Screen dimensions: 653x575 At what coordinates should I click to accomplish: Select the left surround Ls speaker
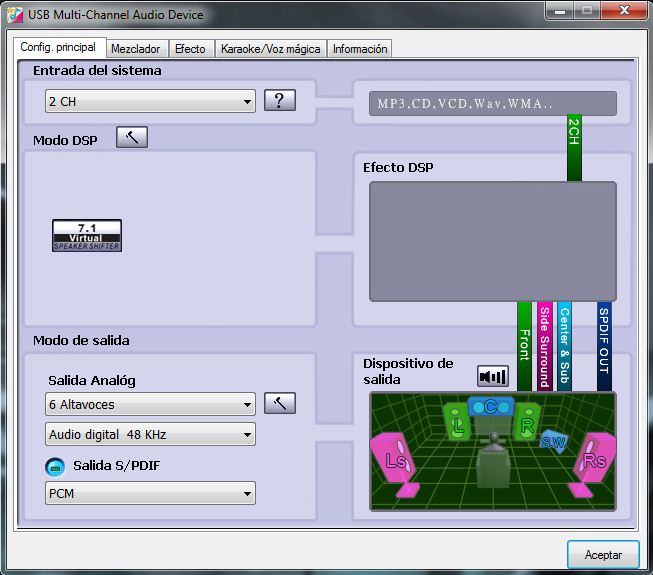coord(396,460)
